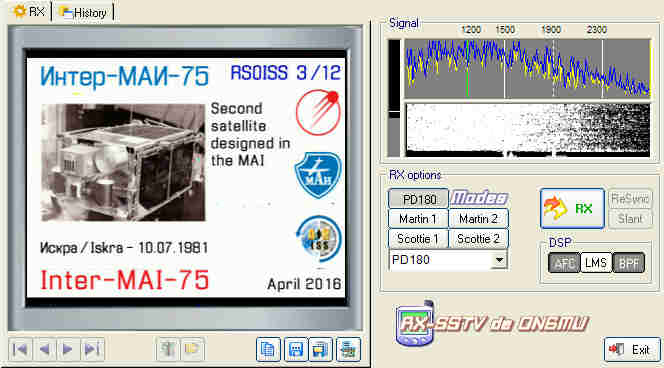Image resolution: width=664 pixels, height=368 pixels.
Task: Go to the first image in history
Action: tap(20, 349)
